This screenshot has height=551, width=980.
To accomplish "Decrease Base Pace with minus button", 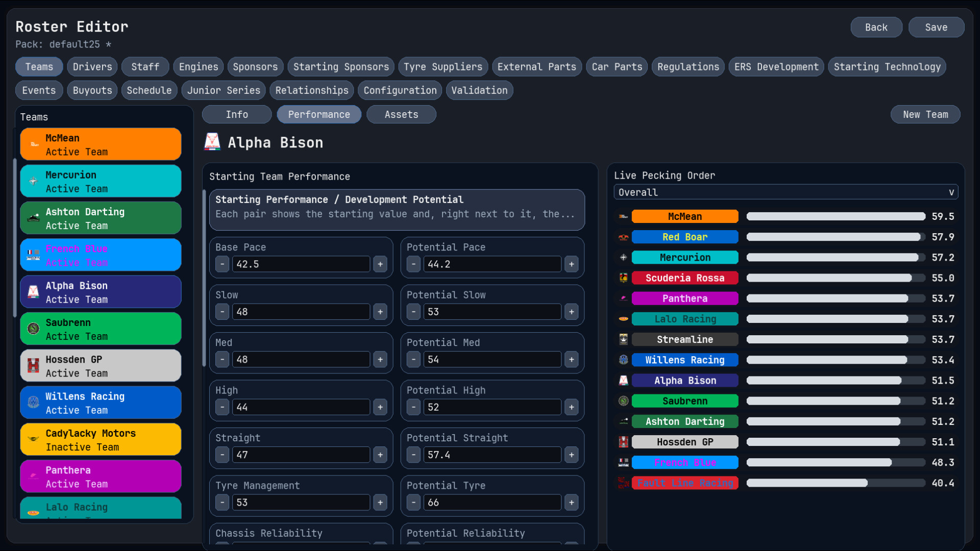I will point(223,264).
